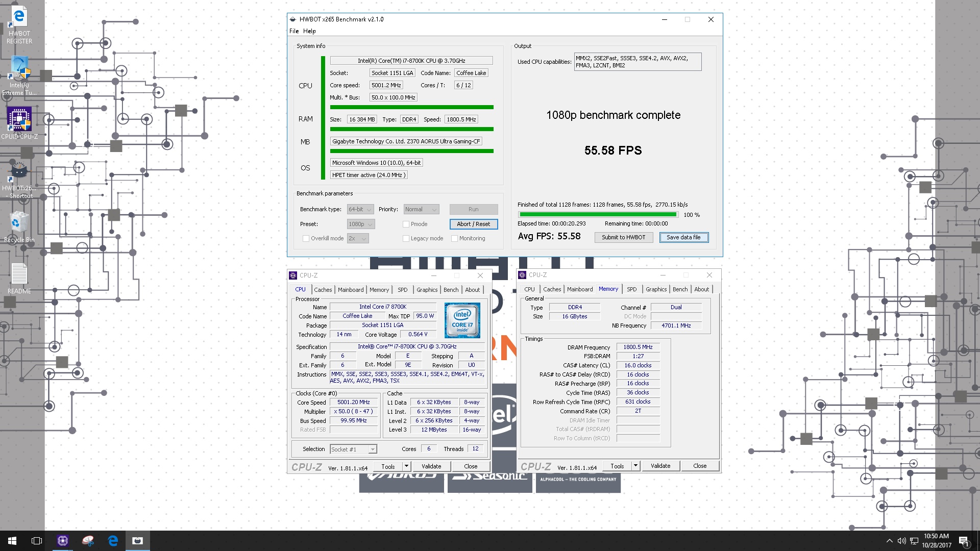Click the 55.58 FPS result text

[613, 151]
